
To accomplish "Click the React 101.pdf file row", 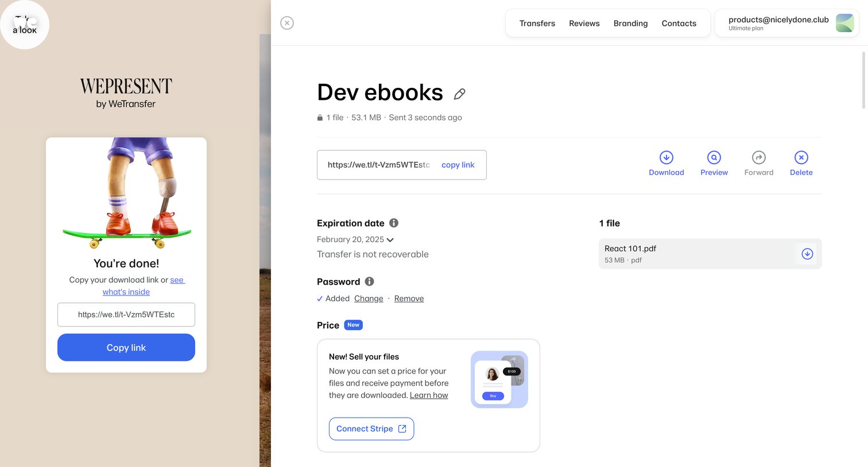I will (x=710, y=254).
